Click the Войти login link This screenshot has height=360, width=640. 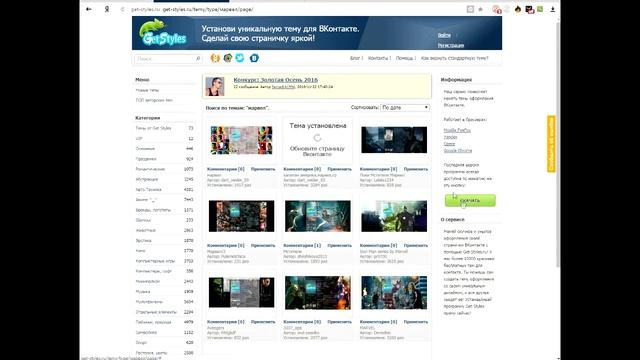444,35
